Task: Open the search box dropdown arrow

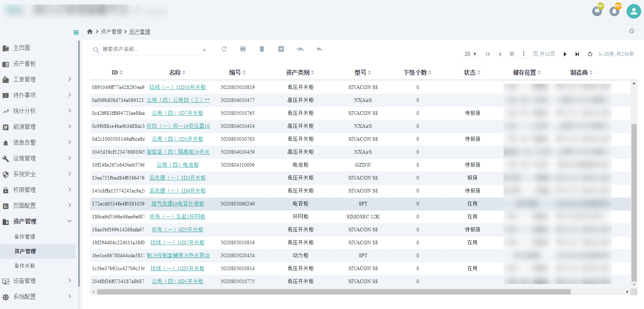Action: (204, 50)
